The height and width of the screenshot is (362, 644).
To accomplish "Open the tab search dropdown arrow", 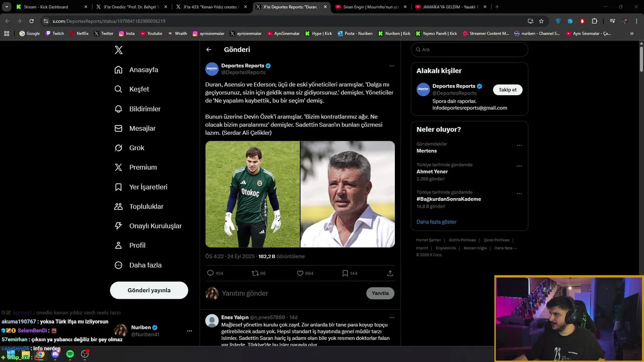I will pos(7,7).
